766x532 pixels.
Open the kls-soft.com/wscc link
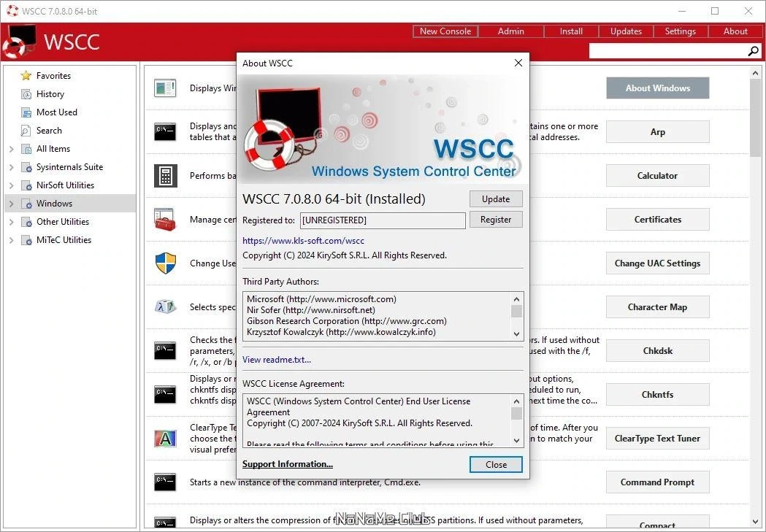pos(303,241)
